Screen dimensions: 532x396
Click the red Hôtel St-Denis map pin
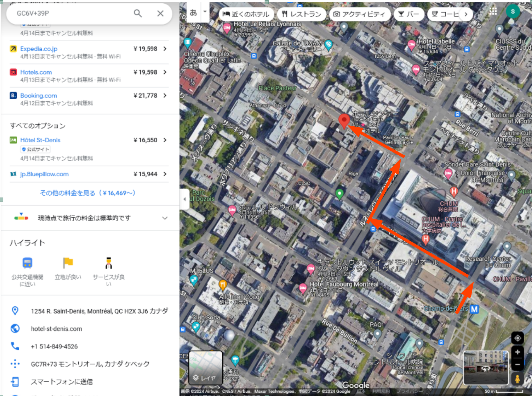(x=344, y=121)
